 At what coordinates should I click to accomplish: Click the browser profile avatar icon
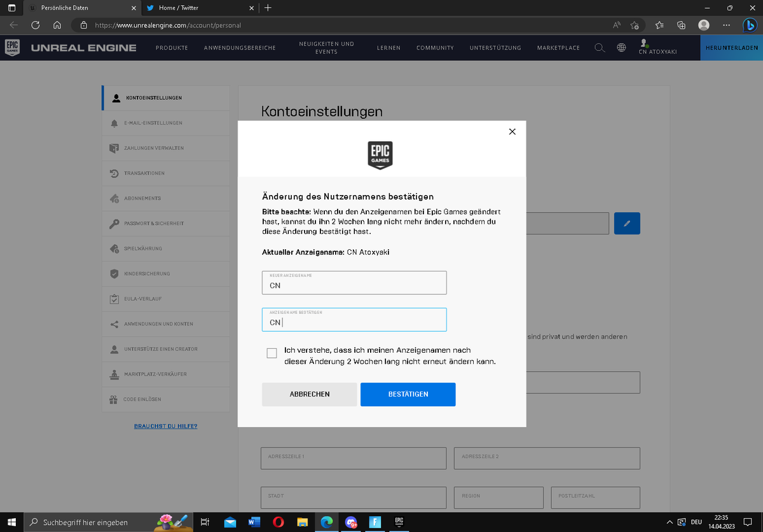(x=704, y=25)
